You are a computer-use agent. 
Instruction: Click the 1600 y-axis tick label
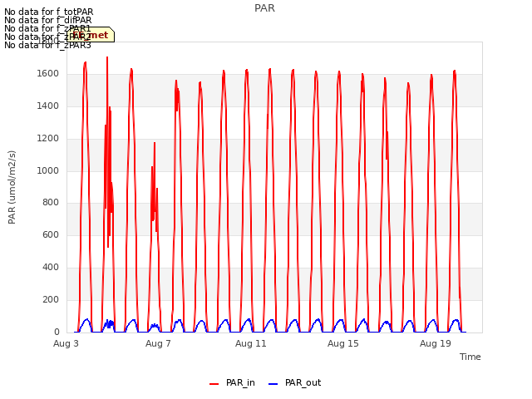point(48,74)
